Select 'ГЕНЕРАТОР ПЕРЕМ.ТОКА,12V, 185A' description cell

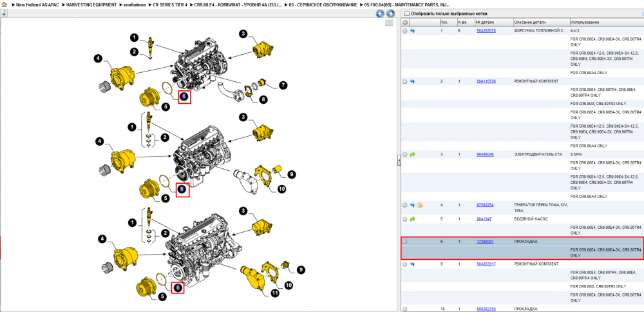tap(541, 207)
